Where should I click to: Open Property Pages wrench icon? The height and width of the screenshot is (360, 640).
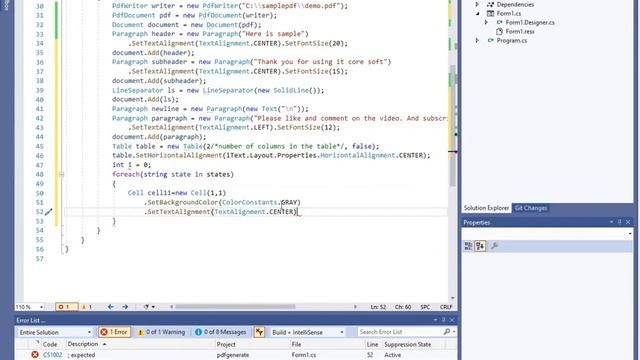tap(494, 246)
